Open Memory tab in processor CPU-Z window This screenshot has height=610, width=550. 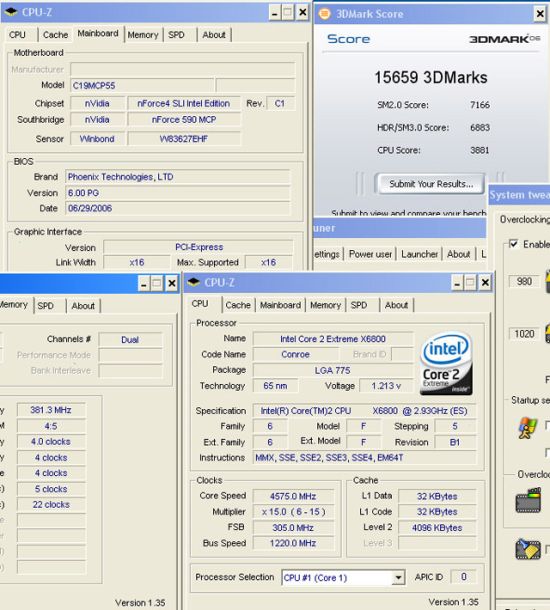point(326,305)
